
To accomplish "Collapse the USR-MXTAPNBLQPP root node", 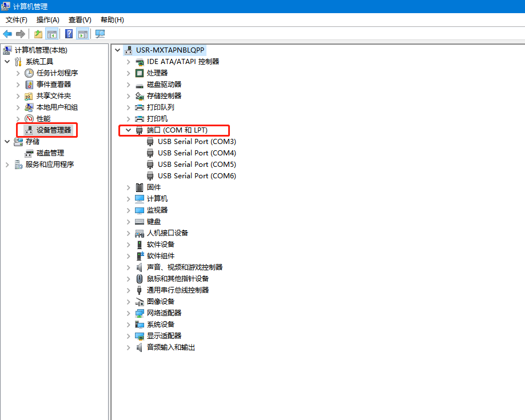I will click(117, 50).
